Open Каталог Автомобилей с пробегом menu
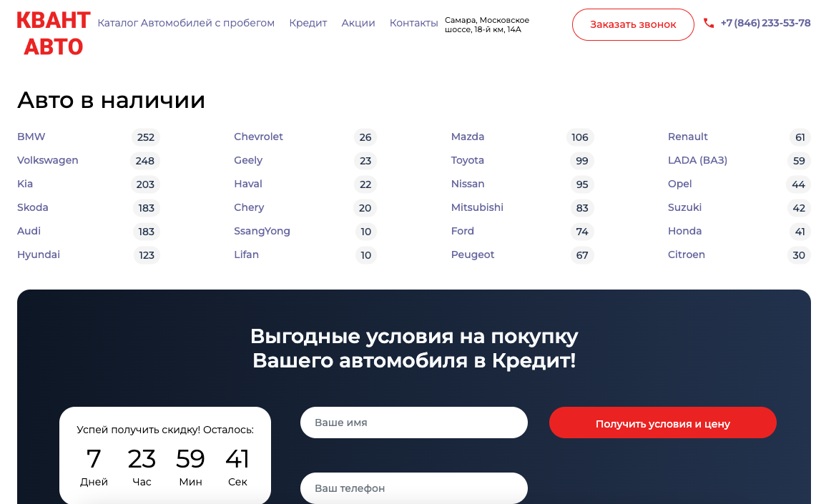Screen dimensions: 816x504 coord(186,23)
